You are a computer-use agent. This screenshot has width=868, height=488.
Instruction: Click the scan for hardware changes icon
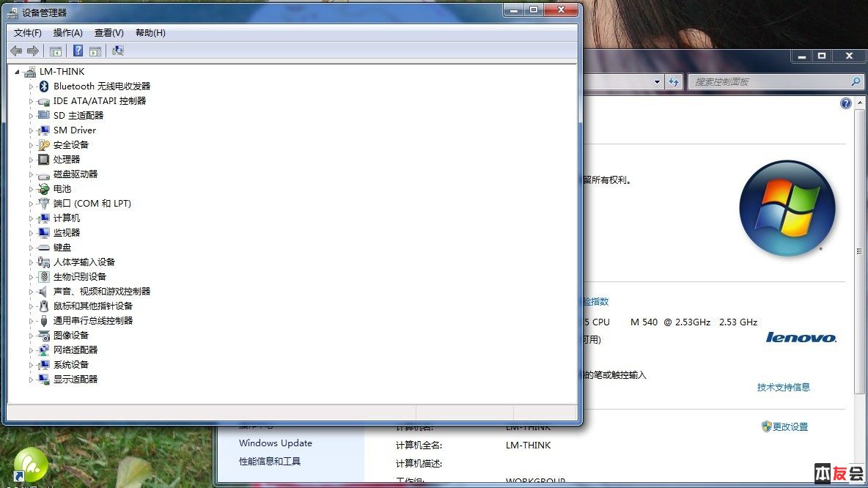[x=117, y=51]
